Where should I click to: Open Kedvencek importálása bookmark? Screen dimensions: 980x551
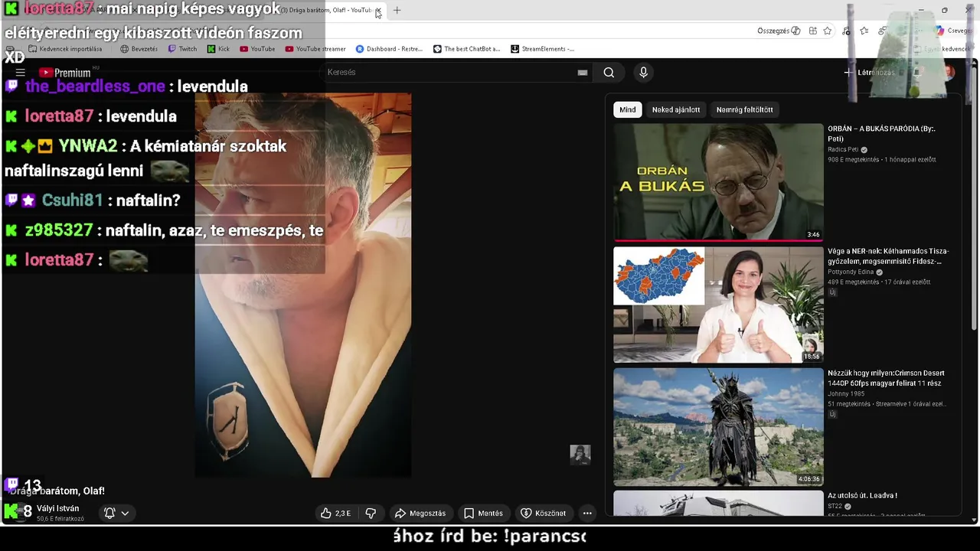pyautogui.click(x=65, y=49)
